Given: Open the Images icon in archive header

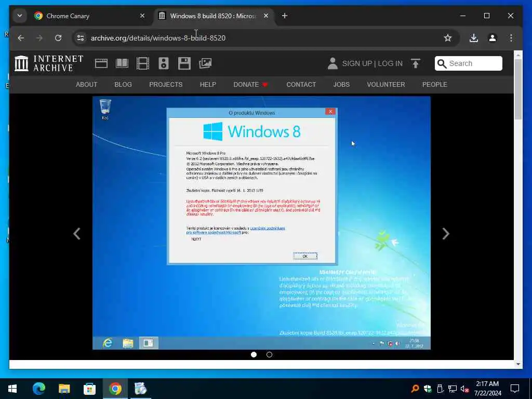Looking at the screenshot, I should [x=205, y=63].
